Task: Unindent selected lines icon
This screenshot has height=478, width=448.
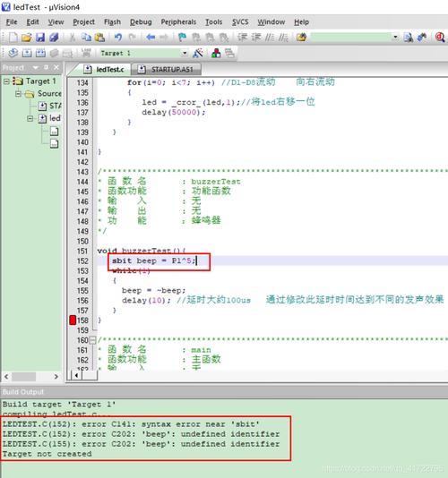Action: tap(256, 38)
